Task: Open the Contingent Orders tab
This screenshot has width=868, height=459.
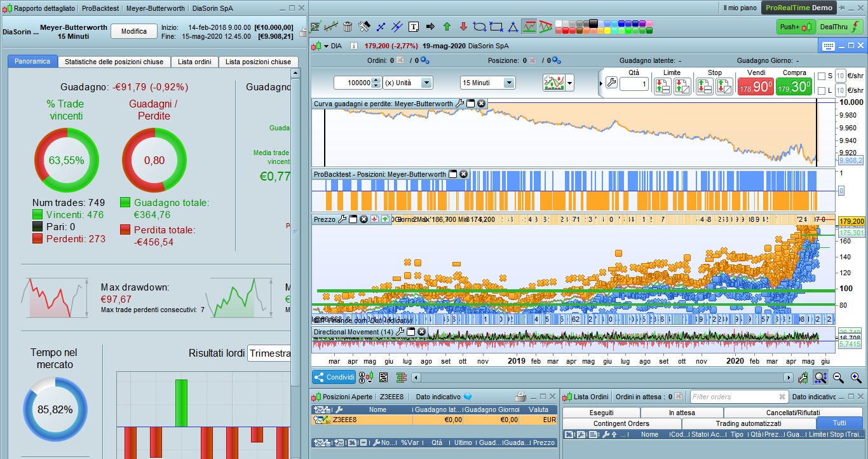Action: click(x=621, y=423)
